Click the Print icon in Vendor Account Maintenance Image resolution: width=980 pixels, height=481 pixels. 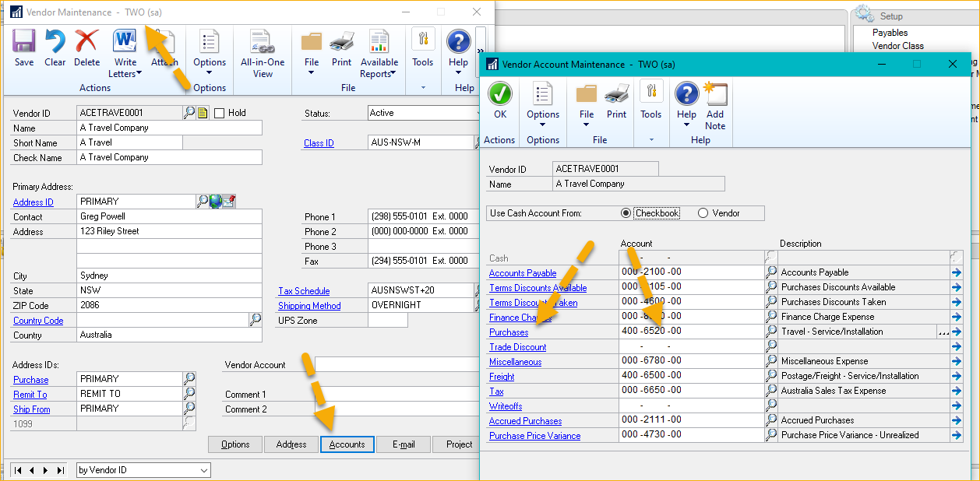pyautogui.click(x=616, y=100)
